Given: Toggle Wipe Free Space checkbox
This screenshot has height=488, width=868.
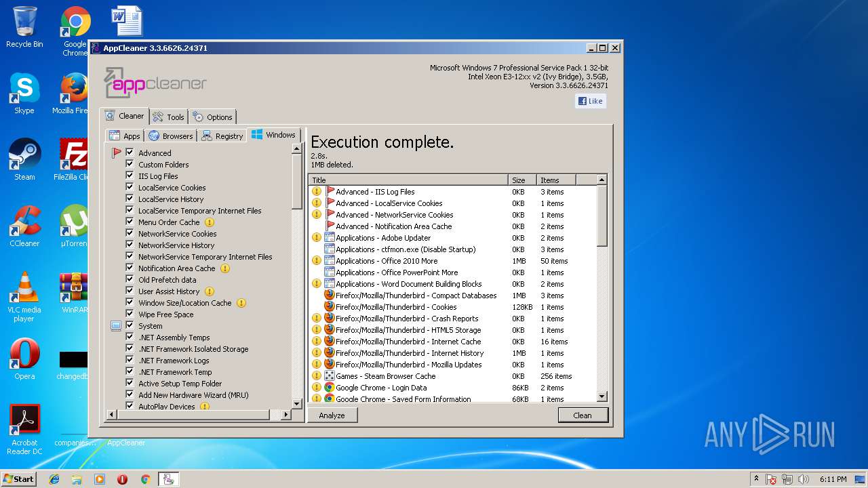Looking at the screenshot, I should pos(130,314).
